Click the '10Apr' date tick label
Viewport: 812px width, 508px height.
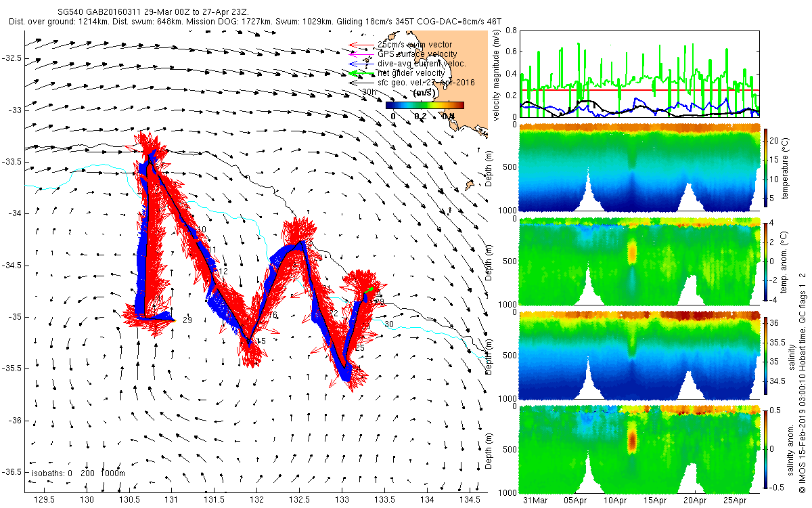click(x=614, y=501)
